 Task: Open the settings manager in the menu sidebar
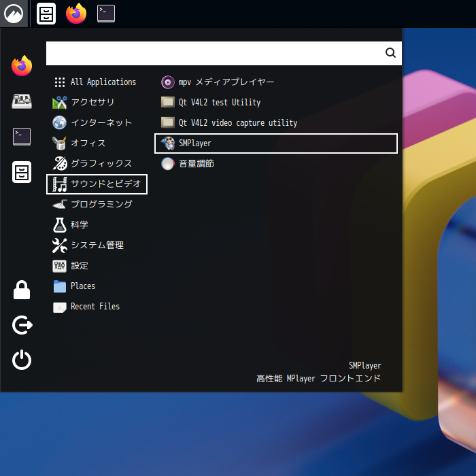[22, 101]
